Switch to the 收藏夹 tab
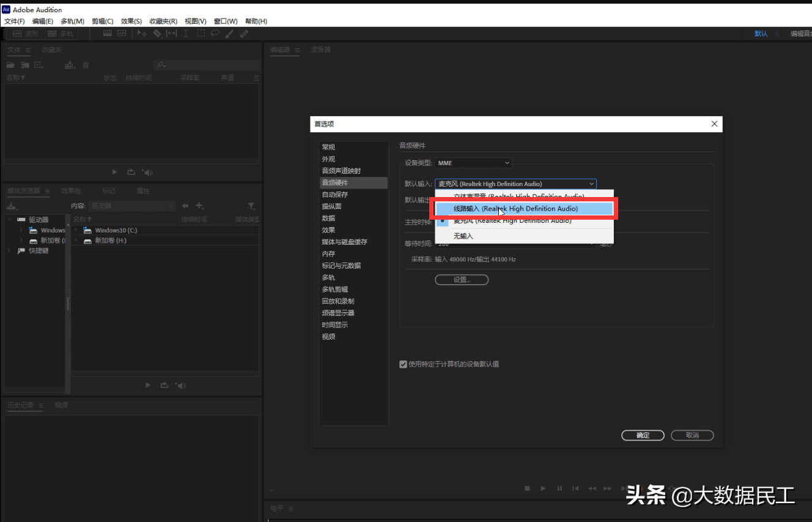This screenshot has height=522, width=812. 52,50
